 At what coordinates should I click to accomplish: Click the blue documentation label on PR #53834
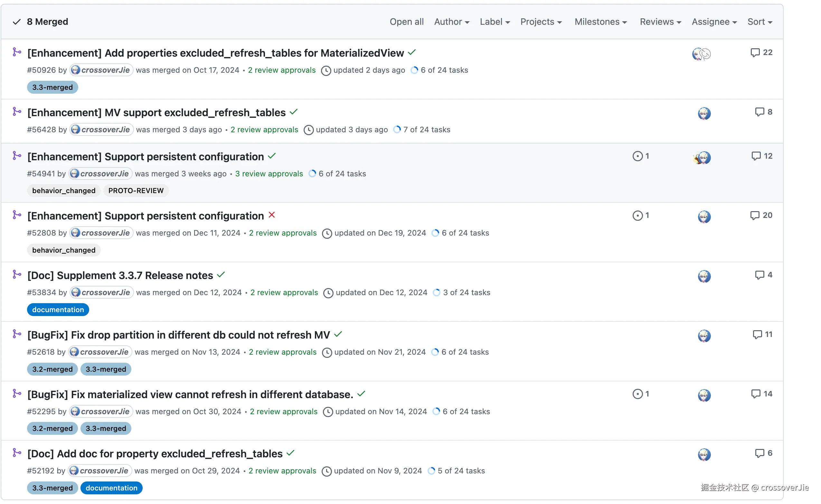point(58,309)
